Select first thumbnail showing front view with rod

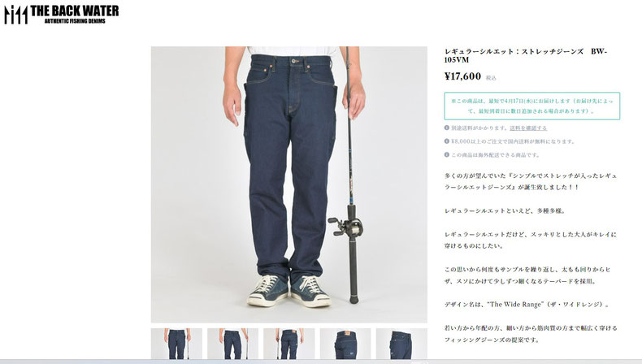[x=176, y=344]
